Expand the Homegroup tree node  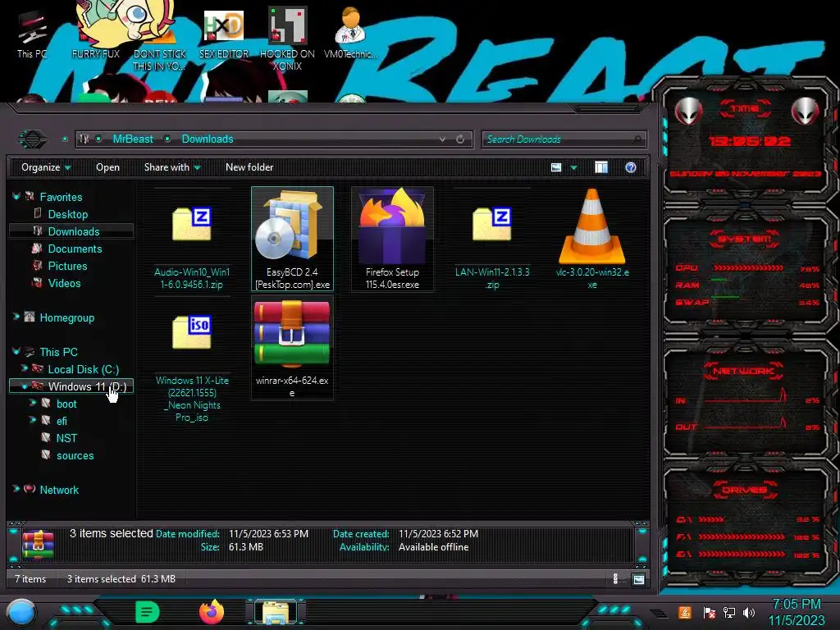click(x=16, y=317)
